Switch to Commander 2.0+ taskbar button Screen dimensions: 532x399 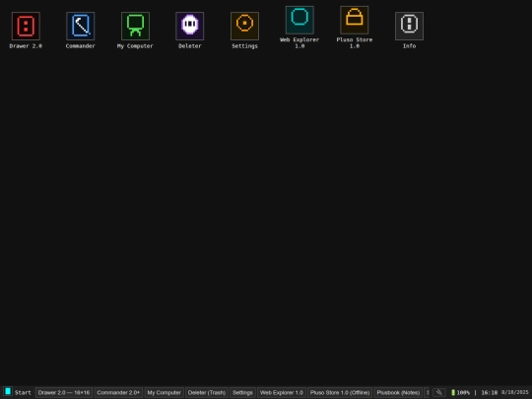[x=118, y=392]
